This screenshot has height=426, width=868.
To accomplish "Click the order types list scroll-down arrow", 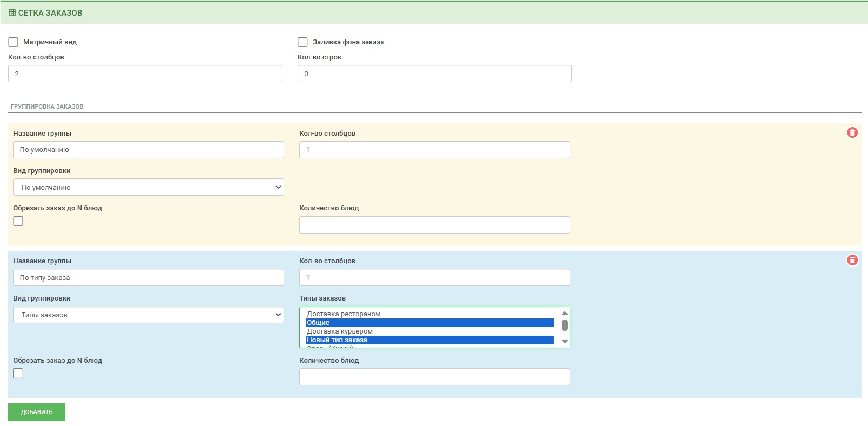I will point(564,341).
